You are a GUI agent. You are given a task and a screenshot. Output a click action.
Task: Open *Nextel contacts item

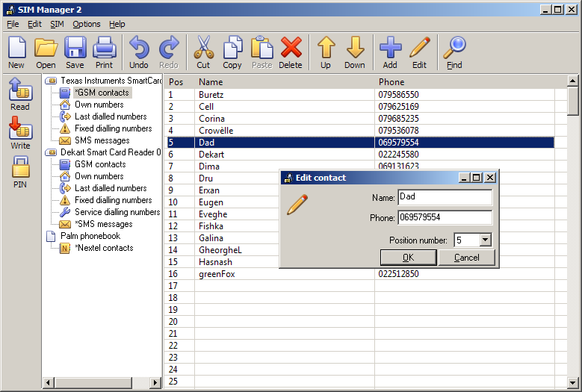(x=104, y=248)
